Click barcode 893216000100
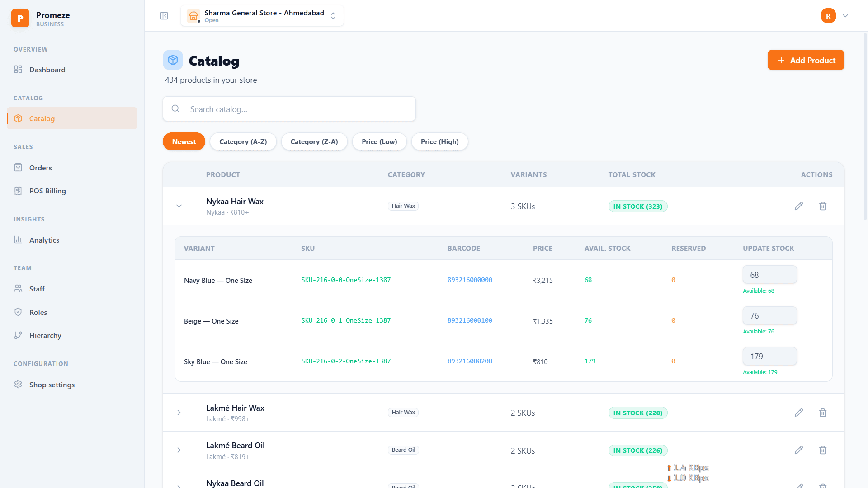 point(470,321)
